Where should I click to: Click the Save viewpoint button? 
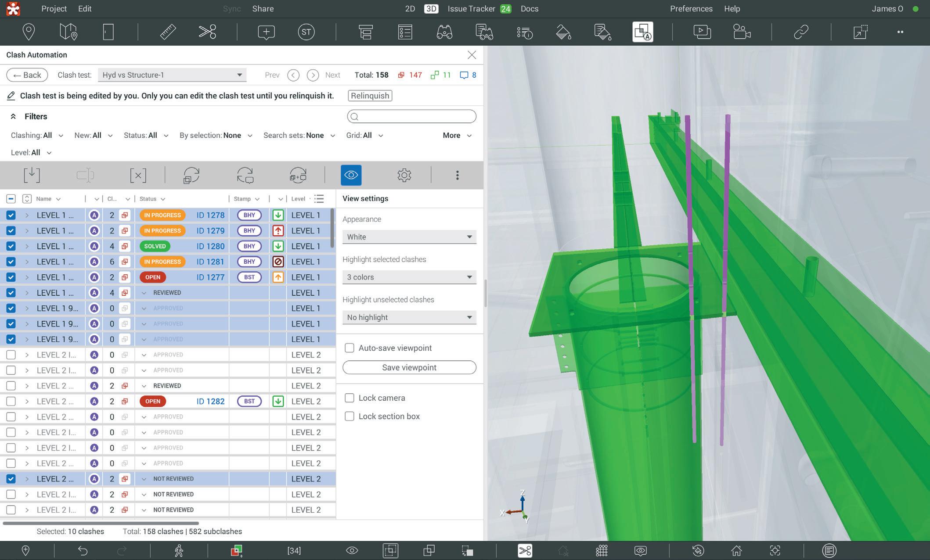tap(409, 367)
